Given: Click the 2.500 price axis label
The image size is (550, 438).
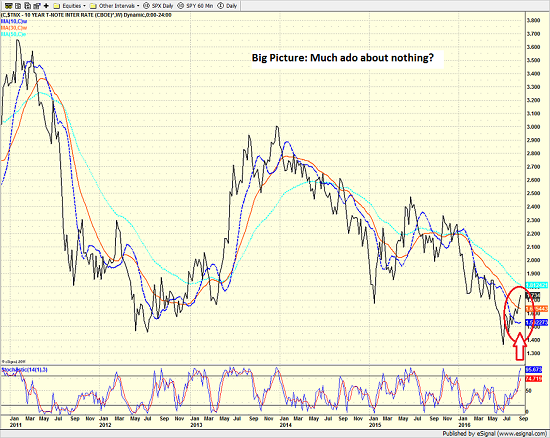Looking at the screenshot, I should (x=534, y=194).
